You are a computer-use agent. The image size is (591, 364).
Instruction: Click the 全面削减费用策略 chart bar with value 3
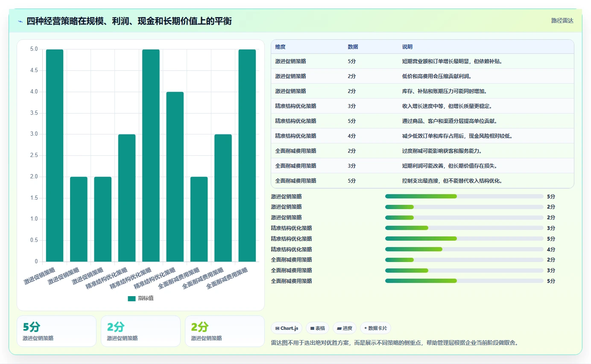(x=223, y=198)
